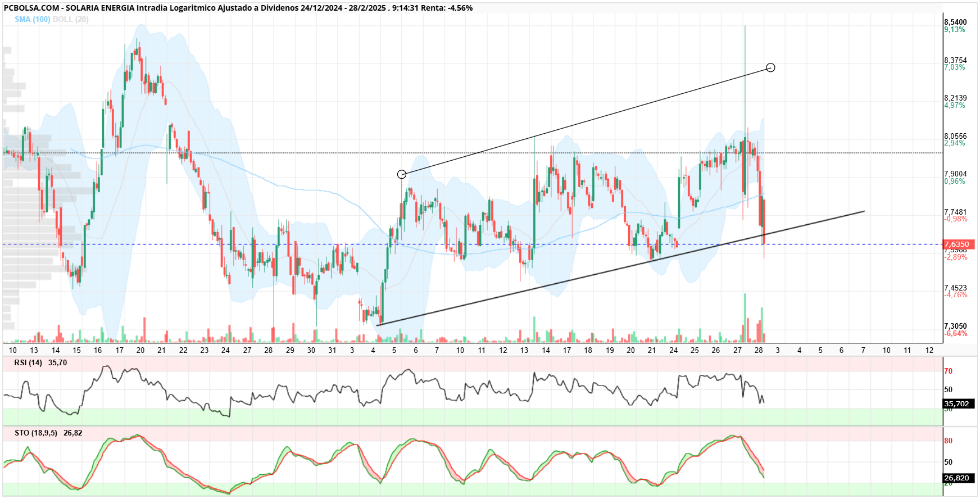Click the black RSI value tag 35,702
This screenshot has height=499, width=980.
959,403
